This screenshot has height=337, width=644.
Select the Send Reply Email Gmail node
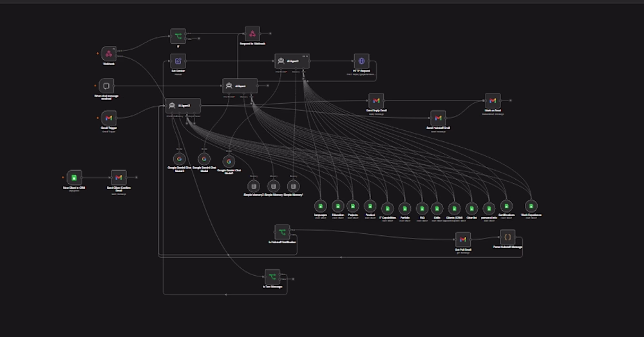[376, 101]
